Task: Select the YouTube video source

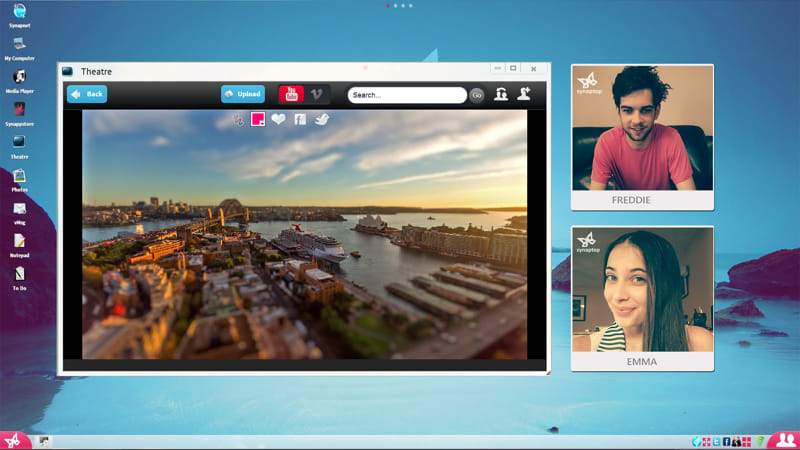Action: pos(291,94)
